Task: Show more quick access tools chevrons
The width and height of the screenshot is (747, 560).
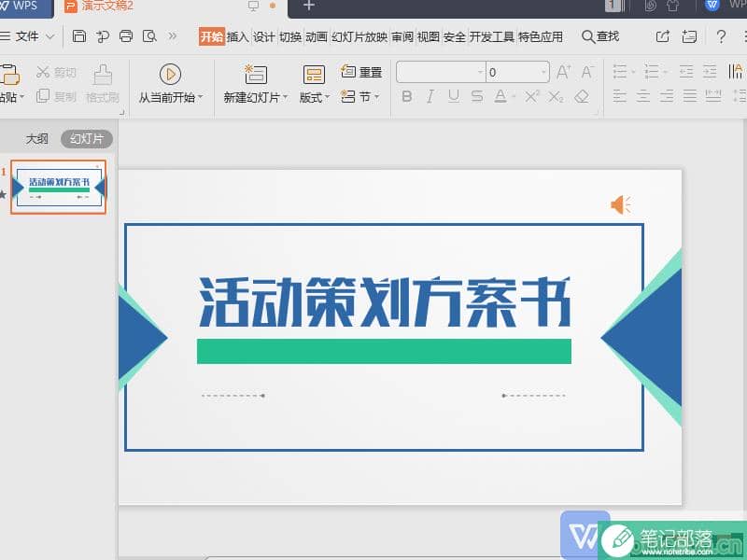Action: 173,35
